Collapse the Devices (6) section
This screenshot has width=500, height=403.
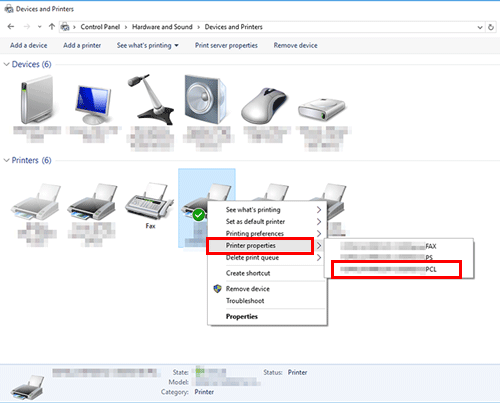pyautogui.click(x=6, y=64)
